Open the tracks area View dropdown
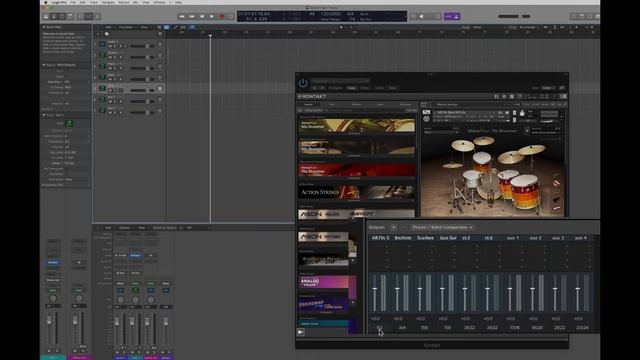Image resolution: width=640 pixels, height=360 pixels. point(145,27)
